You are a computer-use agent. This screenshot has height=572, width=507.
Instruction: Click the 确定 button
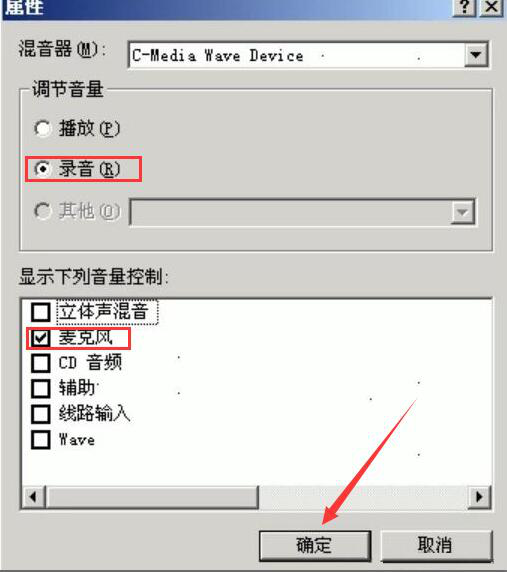315,546
